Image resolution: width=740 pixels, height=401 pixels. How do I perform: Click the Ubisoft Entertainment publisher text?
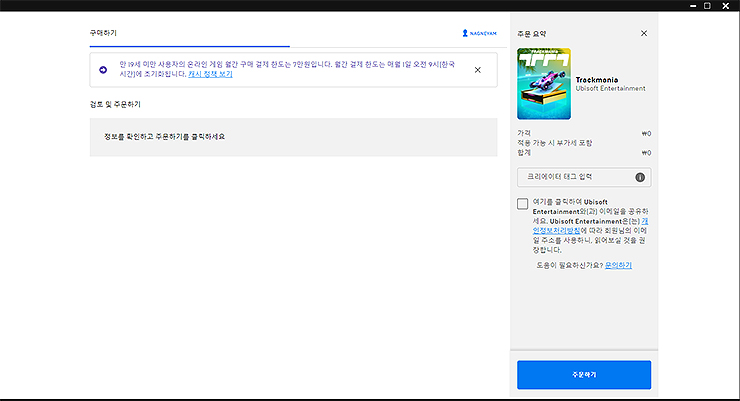coord(610,88)
